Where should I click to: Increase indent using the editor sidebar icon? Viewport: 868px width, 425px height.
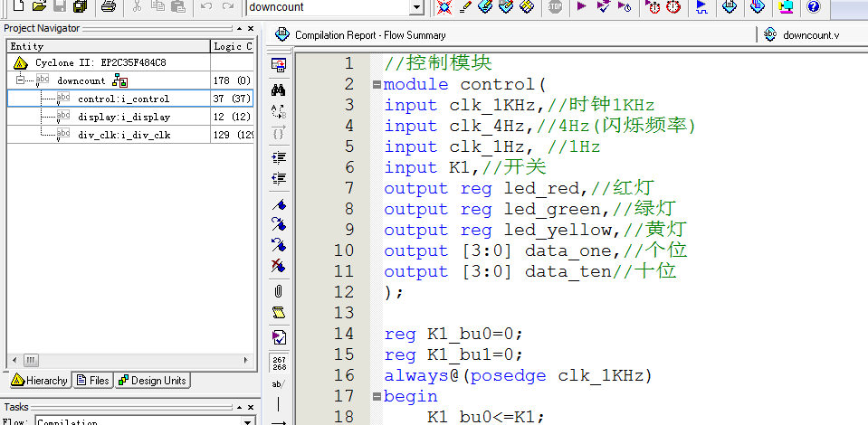(279, 158)
